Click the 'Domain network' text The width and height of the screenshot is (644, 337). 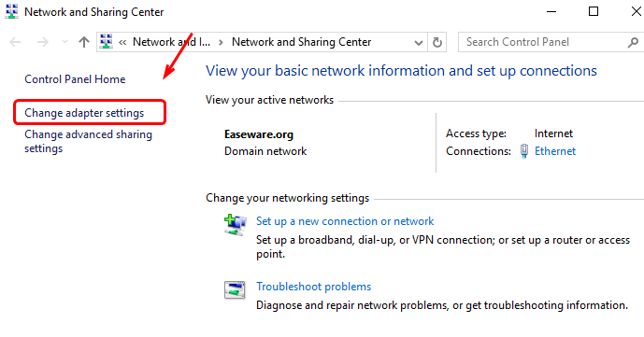pos(265,151)
